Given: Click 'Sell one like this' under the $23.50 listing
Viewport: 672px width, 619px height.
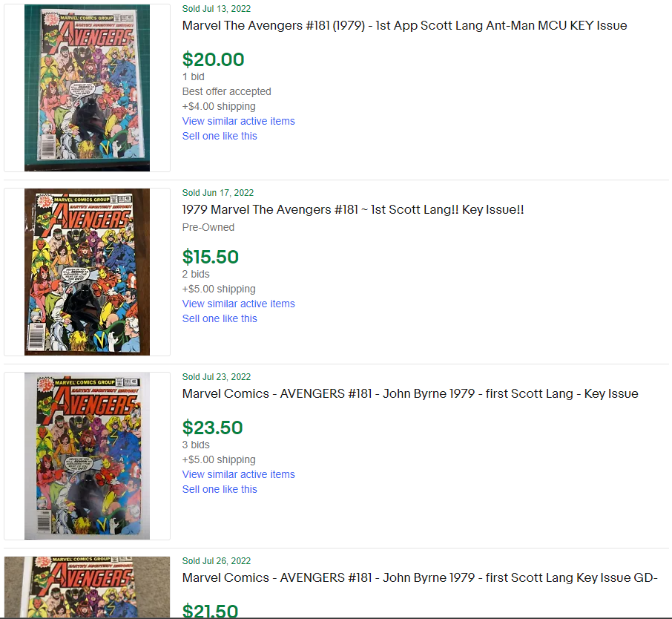Looking at the screenshot, I should pos(220,489).
